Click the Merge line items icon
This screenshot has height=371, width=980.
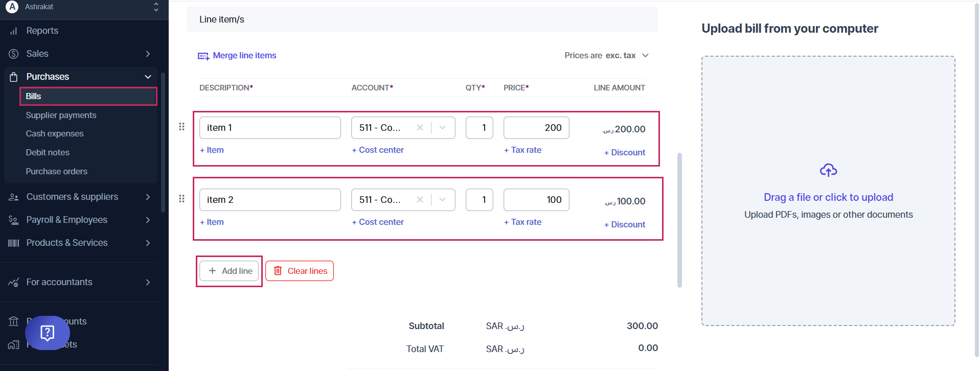pyautogui.click(x=203, y=56)
